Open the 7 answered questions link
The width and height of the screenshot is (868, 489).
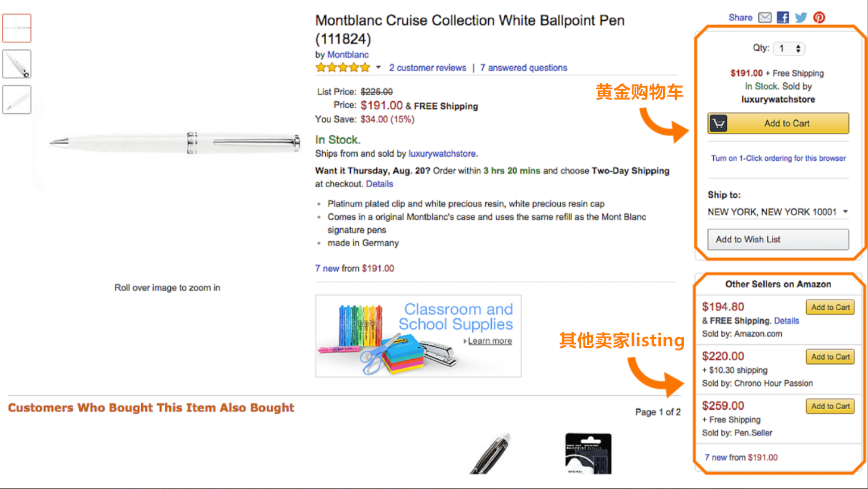[x=523, y=68]
